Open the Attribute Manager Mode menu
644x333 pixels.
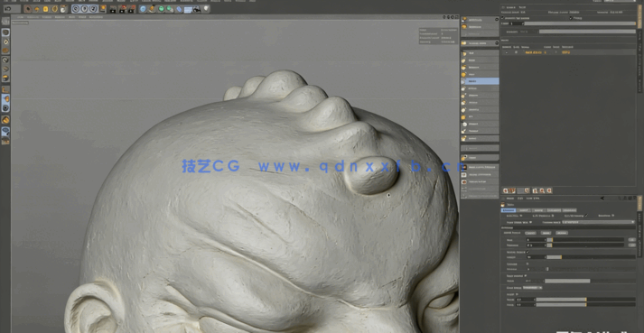click(511, 199)
